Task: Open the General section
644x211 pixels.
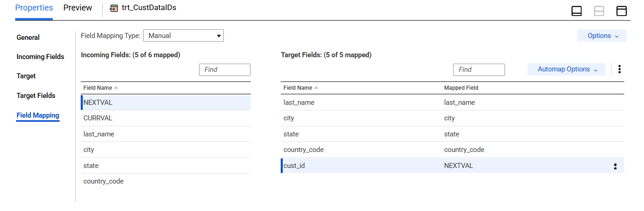Action: coord(28,38)
